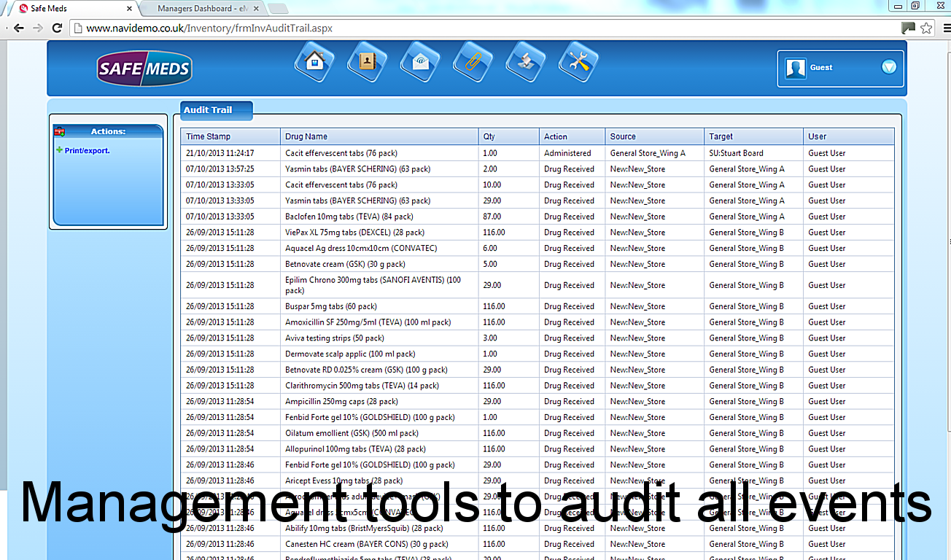Close the Safe Meds browser tab
Viewport: 951px width, 560px height.
click(130, 9)
